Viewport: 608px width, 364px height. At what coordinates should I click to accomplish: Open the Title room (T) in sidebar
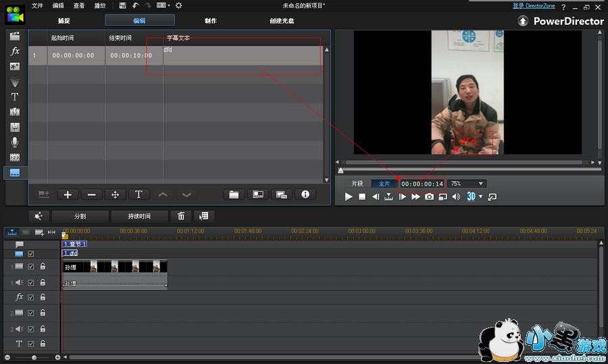[x=14, y=97]
